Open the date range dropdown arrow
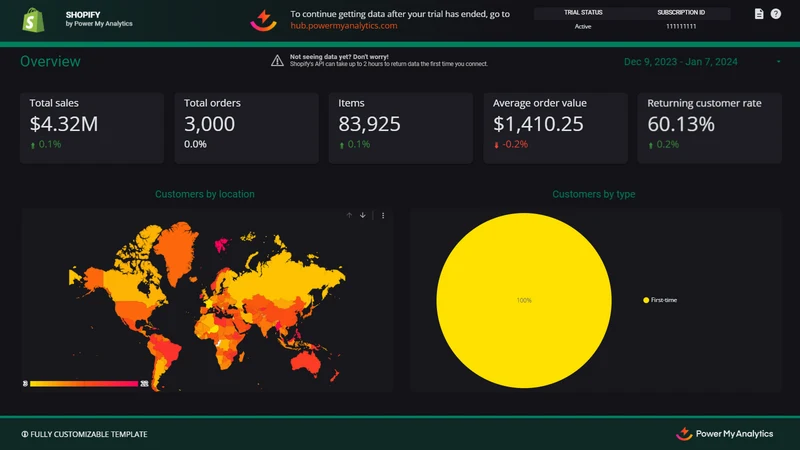 point(779,62)
